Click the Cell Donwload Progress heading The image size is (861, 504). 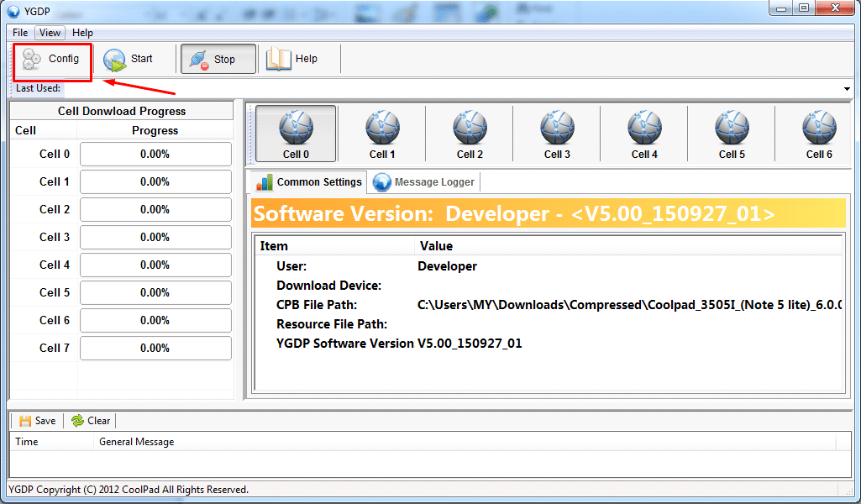[x=122, y=111]
